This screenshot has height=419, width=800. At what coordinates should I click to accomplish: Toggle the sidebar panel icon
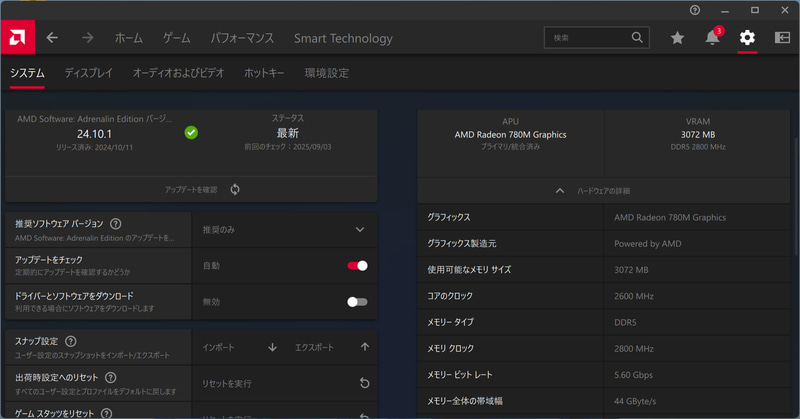point(782,38)
